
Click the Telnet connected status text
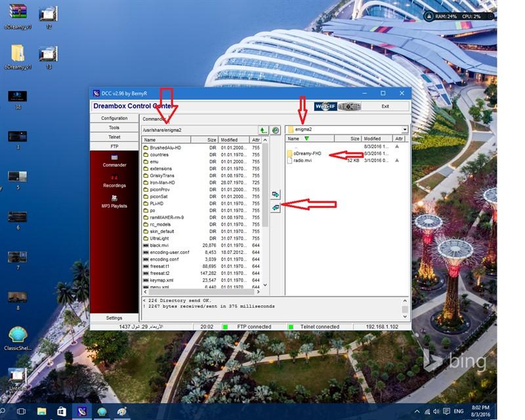[320, 327]
